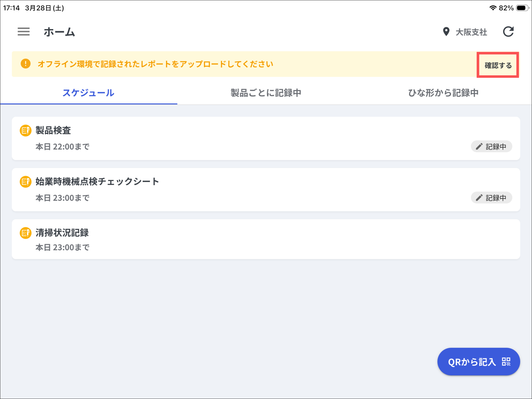Open the hamburger navigation menu
Image resolution: width=532 pixels, height=399 pixels.
point(23,32)
